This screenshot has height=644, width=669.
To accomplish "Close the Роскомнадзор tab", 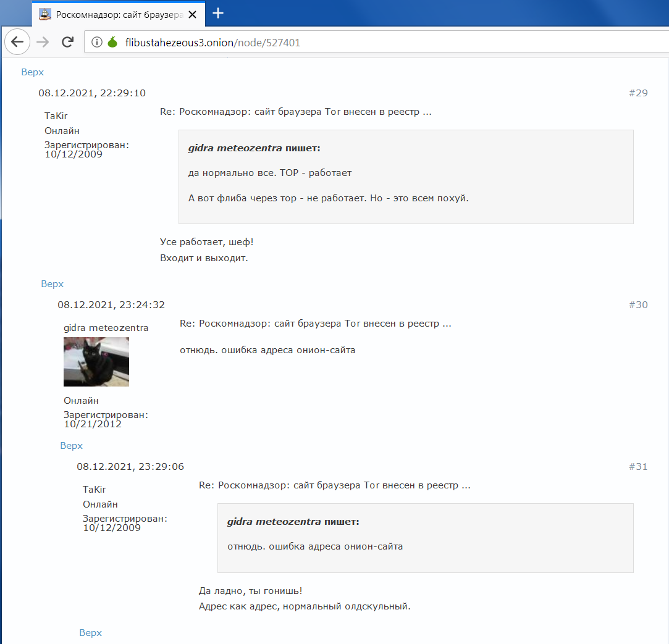I will coord(193,14).
